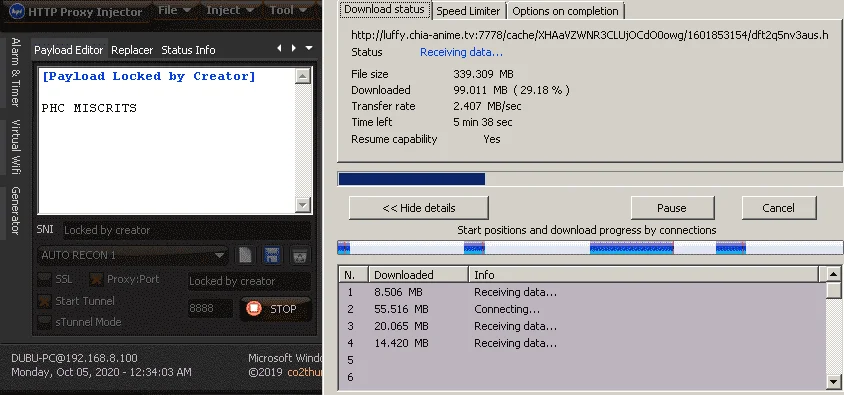Click connections list scroll down arrow

[834, 382]
